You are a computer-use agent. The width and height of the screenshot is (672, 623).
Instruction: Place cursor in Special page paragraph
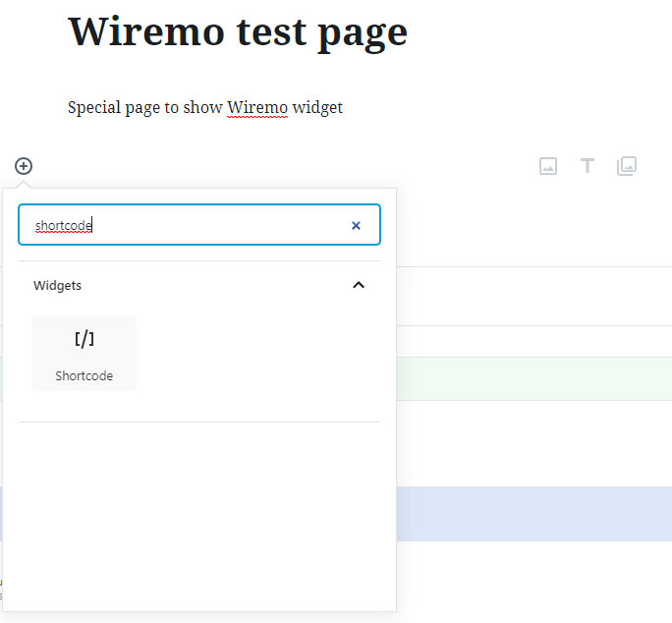205,108
